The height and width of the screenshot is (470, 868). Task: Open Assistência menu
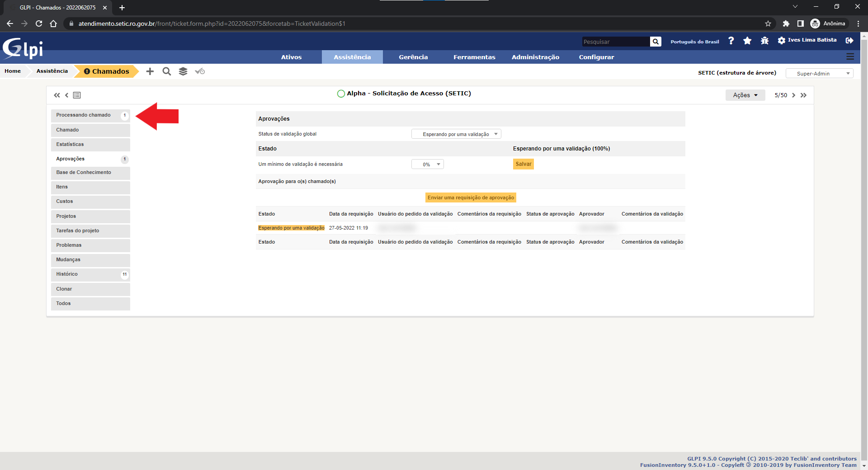[x=352, y=57]
